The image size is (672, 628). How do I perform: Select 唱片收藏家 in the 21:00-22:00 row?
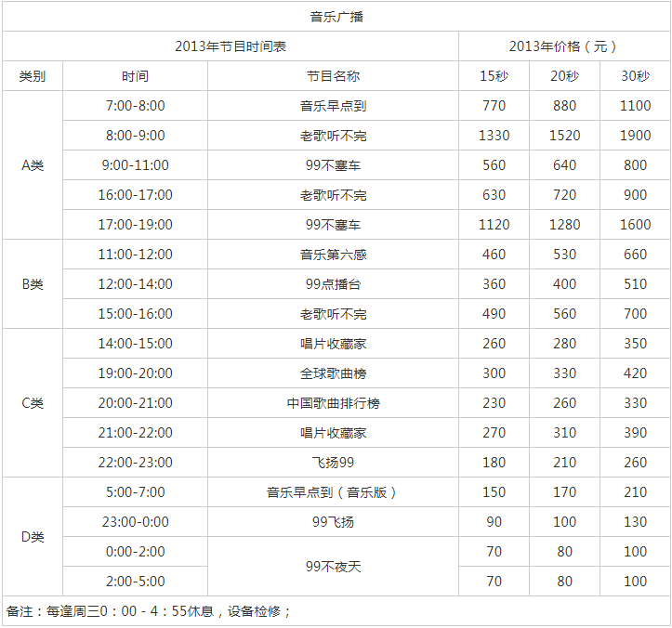333,433
